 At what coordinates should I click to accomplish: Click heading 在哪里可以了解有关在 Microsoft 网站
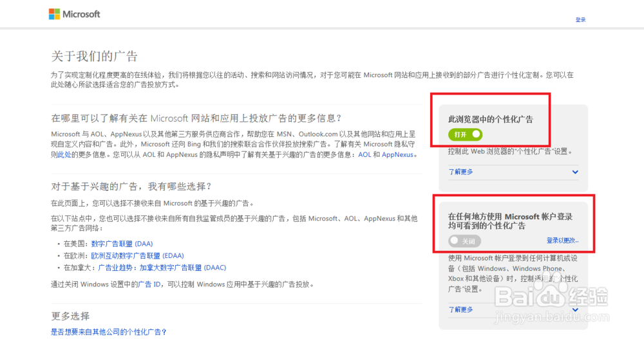pyautogui.click(x=196, y=118)
